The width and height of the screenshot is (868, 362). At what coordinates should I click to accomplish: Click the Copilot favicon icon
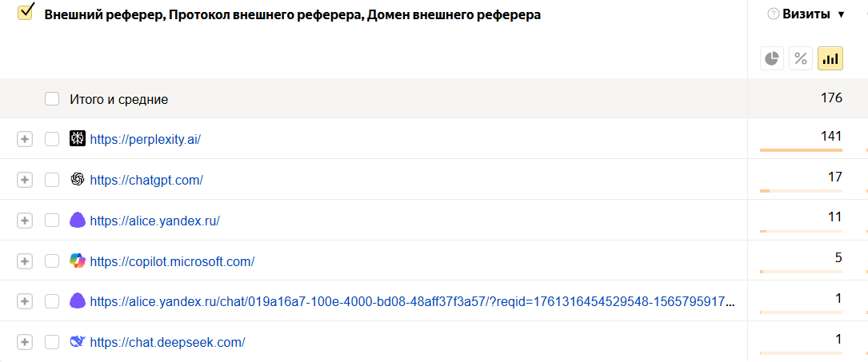pyautogui.click(x=78, y=261)
